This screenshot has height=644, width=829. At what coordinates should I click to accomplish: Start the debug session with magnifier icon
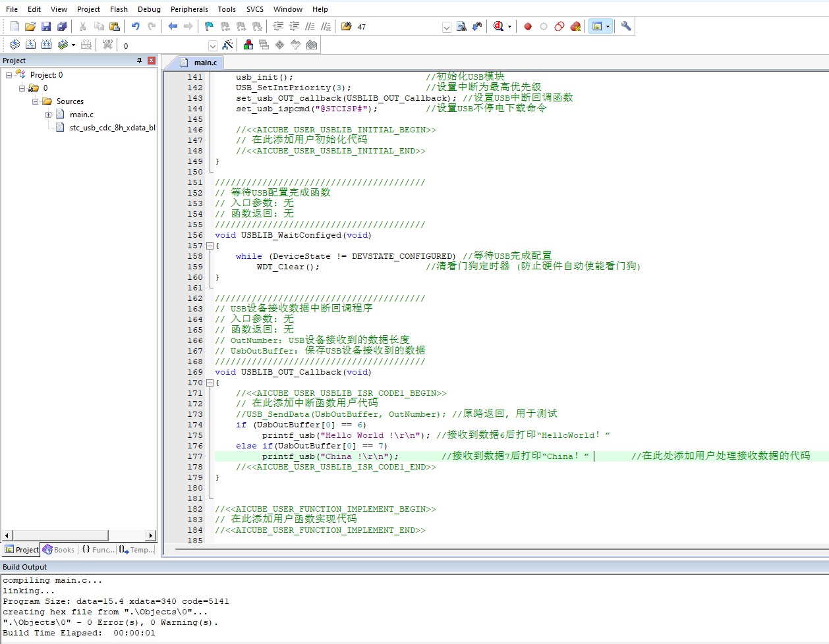click(498, 26)
